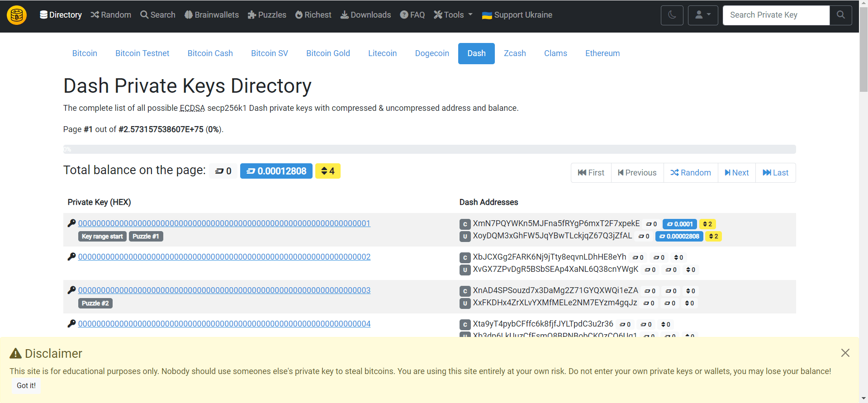Image resolution: width=868 pixels, height=403 pixels.
Task: Open the FAQ page
Action: point(412,15)
